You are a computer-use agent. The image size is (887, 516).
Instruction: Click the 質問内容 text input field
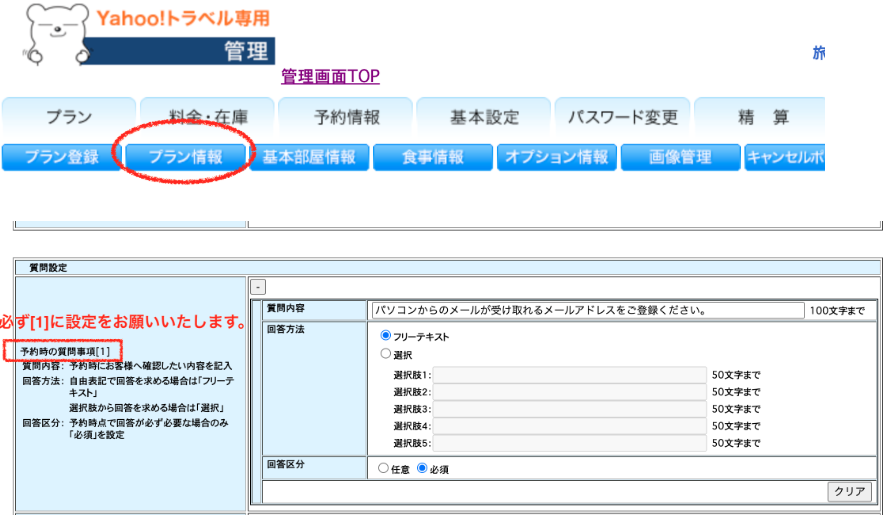click(586, 310)
